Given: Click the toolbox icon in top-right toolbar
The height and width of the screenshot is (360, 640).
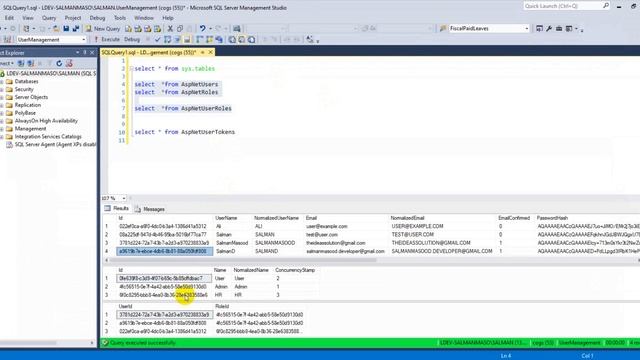Looking at the screenshot, I should click(x=559, y=29).
